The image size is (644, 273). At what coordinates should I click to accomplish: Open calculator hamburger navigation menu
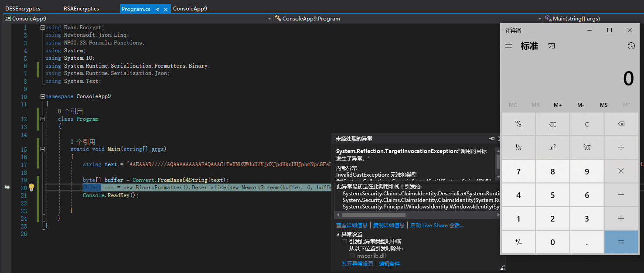(509, 46)
